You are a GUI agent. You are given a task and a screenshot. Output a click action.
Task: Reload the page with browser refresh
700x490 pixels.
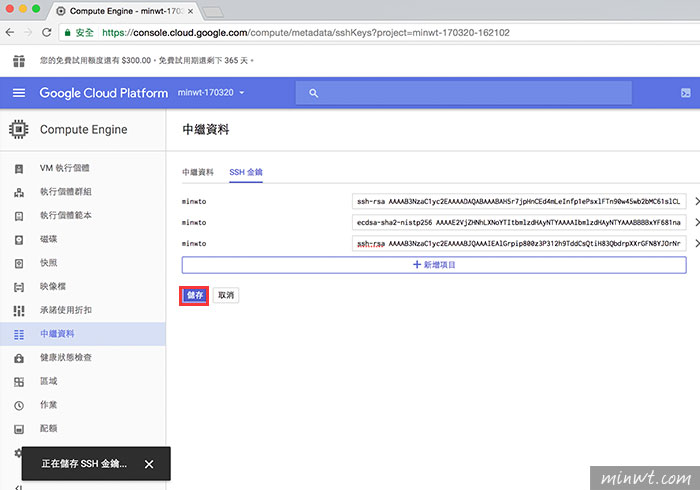[46, 33]
